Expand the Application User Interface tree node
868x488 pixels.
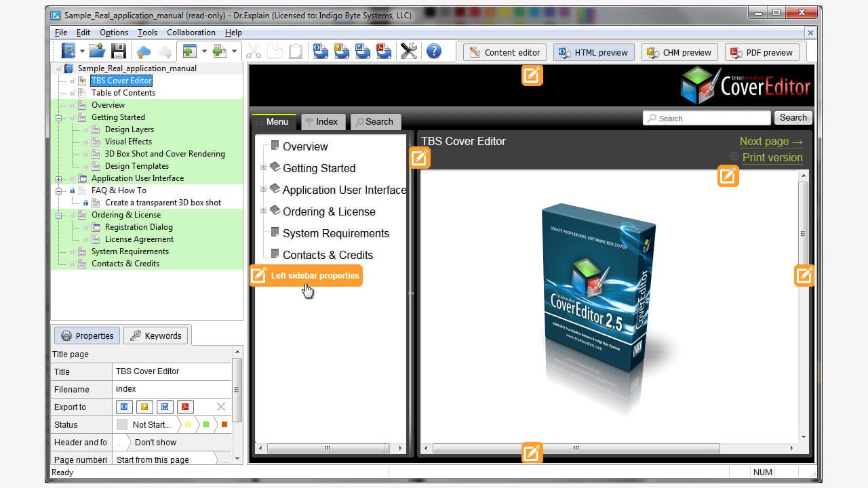click(x=59, y=178)
